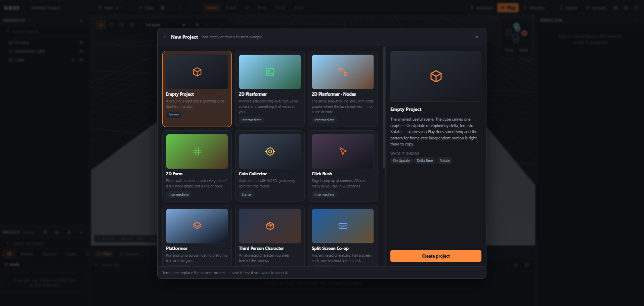The height and width of the screenshot is (306, 644).
Task: Close the New Project dialog
Action: [x=476, y=37]
